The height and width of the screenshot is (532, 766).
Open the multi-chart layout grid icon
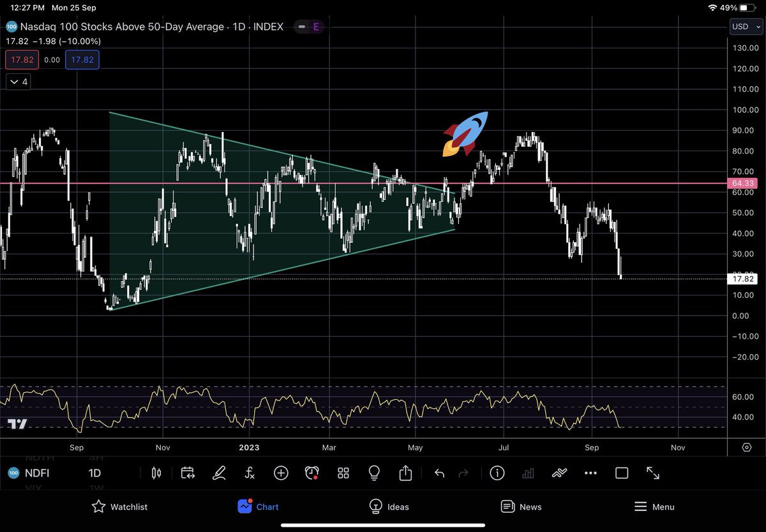click(343, 473)
